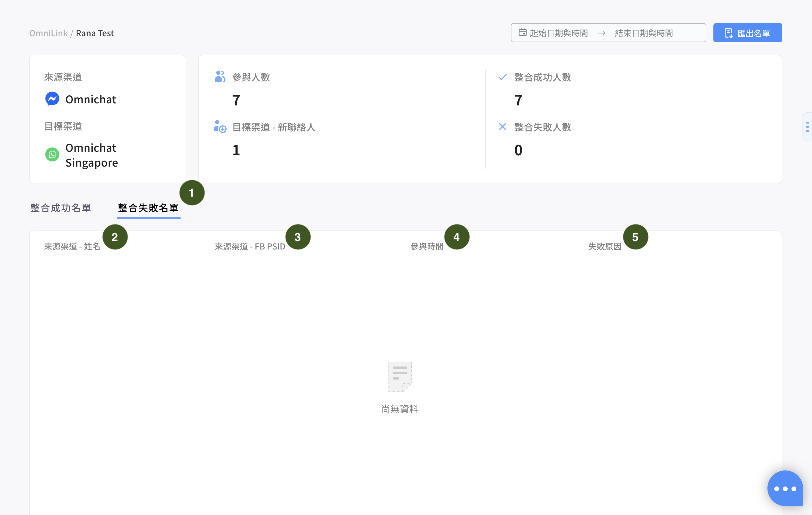Click the Facebook Messenger source channel icon
The image size is (812, 515).
(52, 99)
